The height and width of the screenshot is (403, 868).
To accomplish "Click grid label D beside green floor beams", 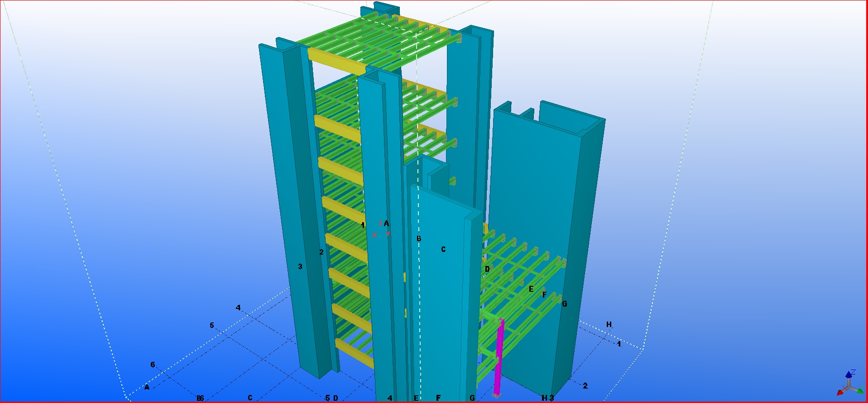I will [487, 269].
